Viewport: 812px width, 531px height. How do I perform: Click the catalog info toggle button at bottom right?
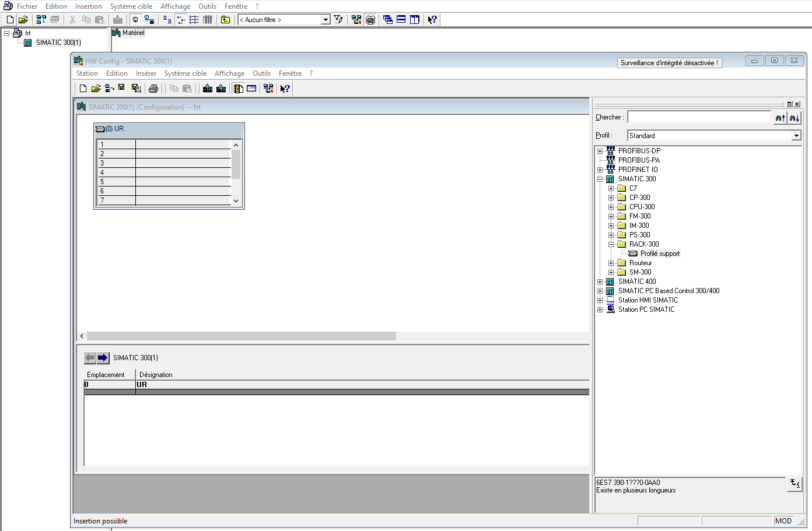(794, 483)
